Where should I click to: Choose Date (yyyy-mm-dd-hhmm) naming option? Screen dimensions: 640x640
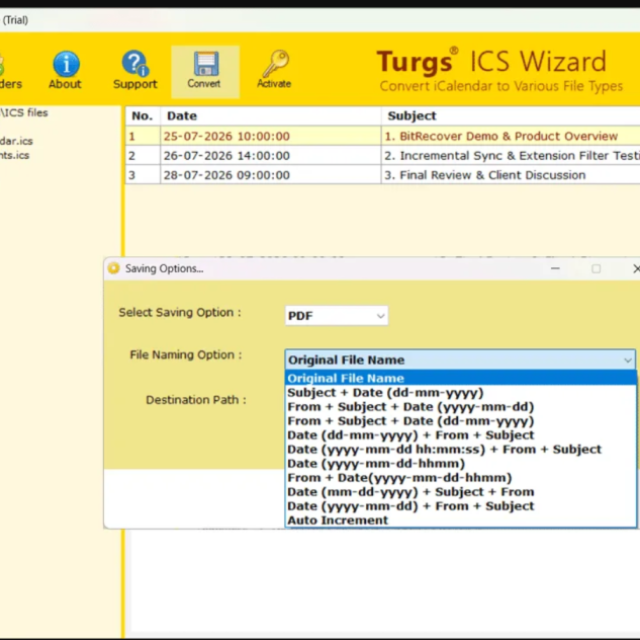461,463
